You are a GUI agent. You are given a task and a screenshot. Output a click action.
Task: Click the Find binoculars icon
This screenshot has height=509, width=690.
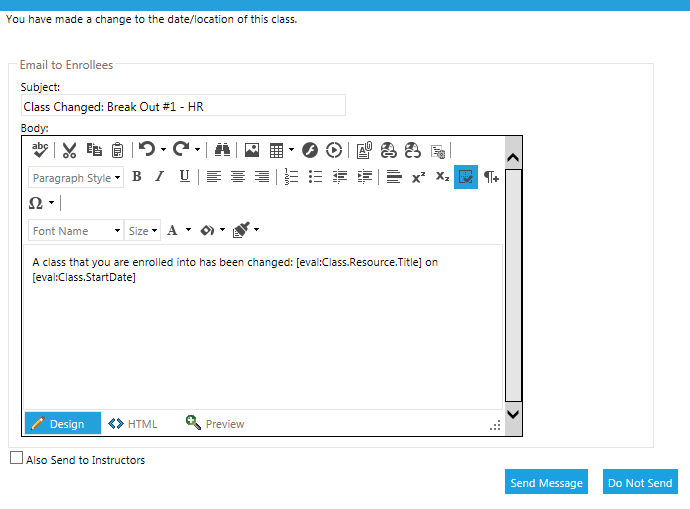tap(222, 150)
